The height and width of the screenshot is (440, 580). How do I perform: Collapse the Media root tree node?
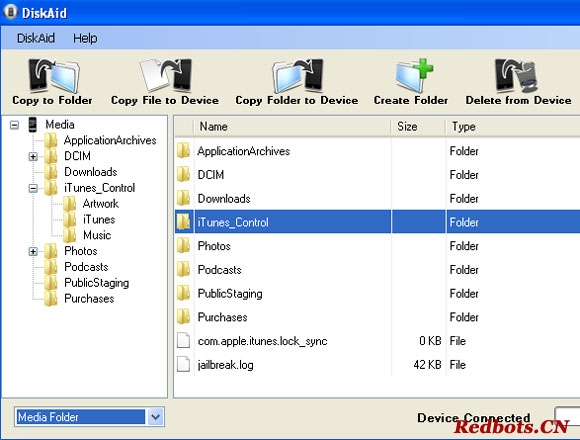(14, 125)
